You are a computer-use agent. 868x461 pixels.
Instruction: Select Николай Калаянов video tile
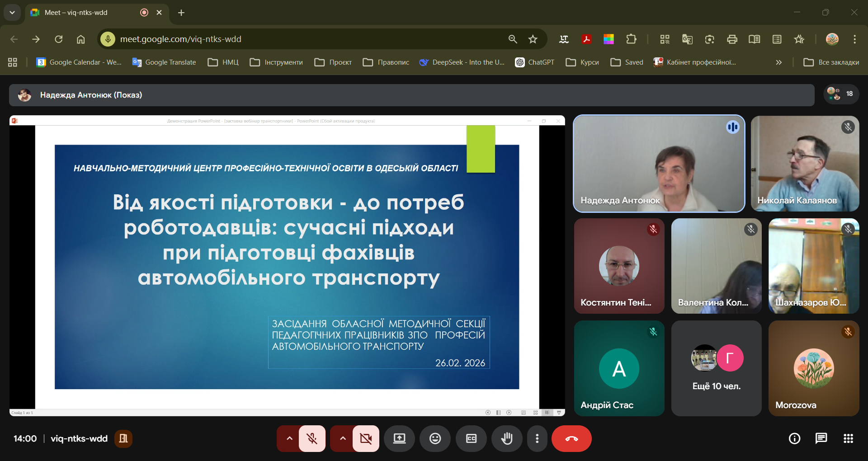click(x=805, y=164)
